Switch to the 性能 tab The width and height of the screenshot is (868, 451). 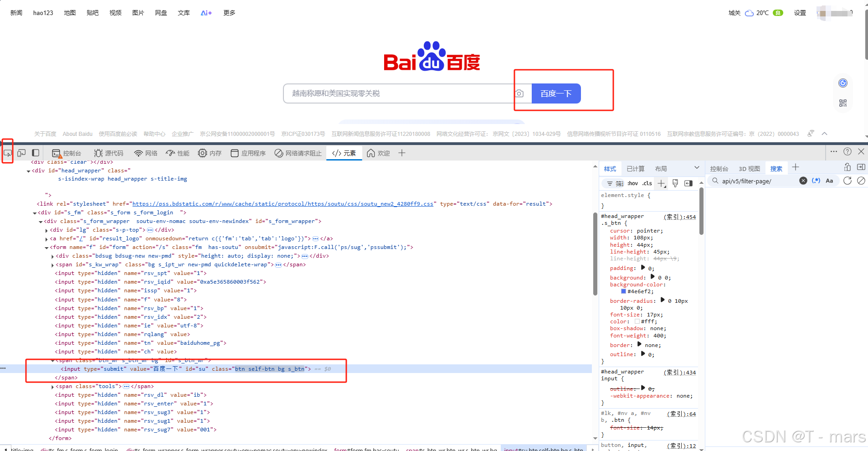click(x=178, y=153)
